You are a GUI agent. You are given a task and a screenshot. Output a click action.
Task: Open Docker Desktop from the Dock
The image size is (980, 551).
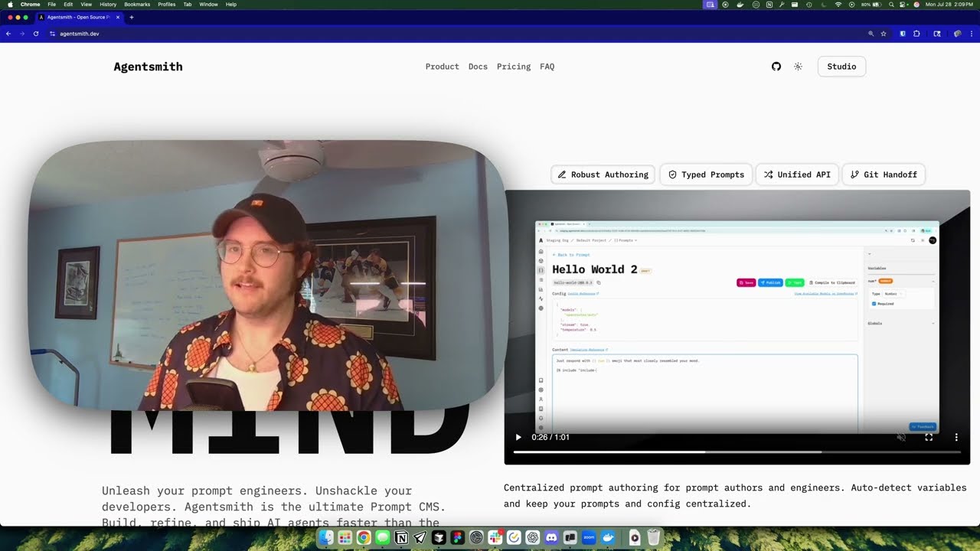pyautogui.click(x=608, y=538)
